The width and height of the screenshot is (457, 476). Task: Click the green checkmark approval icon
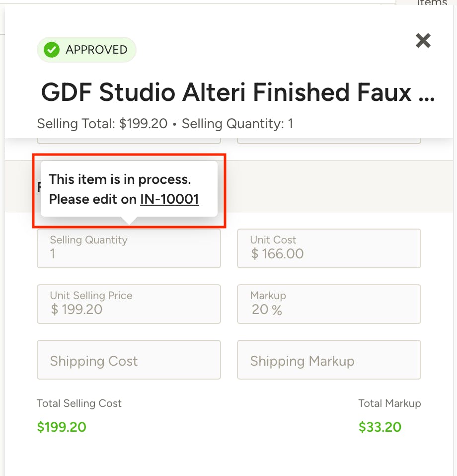pyautogui.click(x=51, y=50)
